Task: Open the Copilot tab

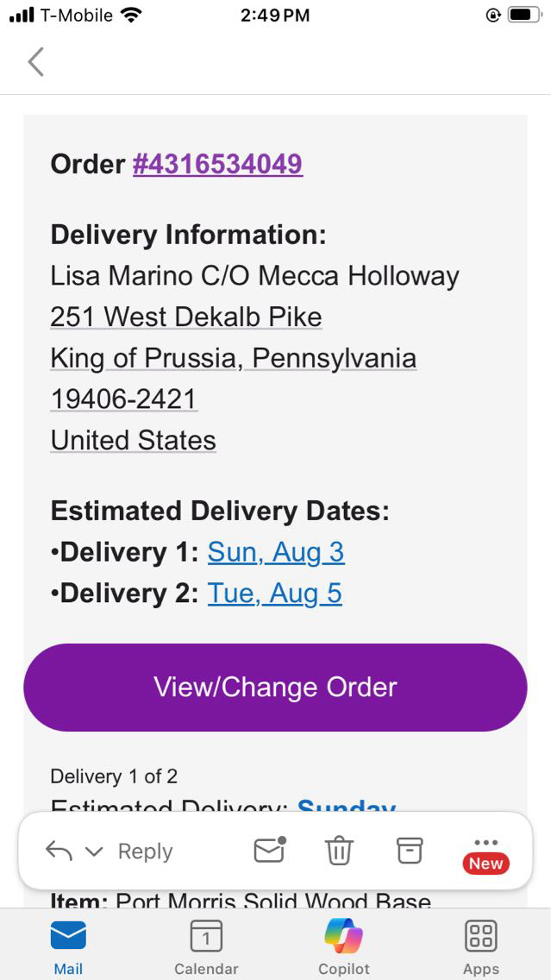Action: click(x=343, y=945)
